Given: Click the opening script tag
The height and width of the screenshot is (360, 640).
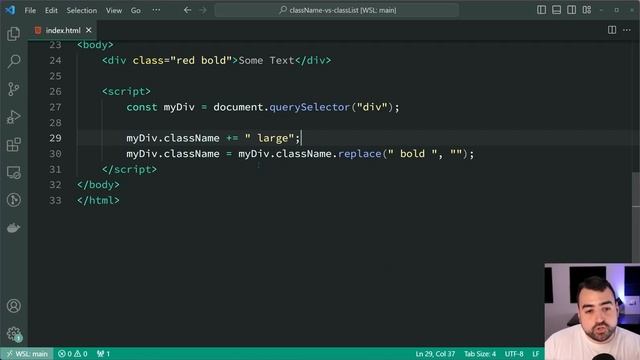Looking at the screenshot, I should [x=126, y=91].
